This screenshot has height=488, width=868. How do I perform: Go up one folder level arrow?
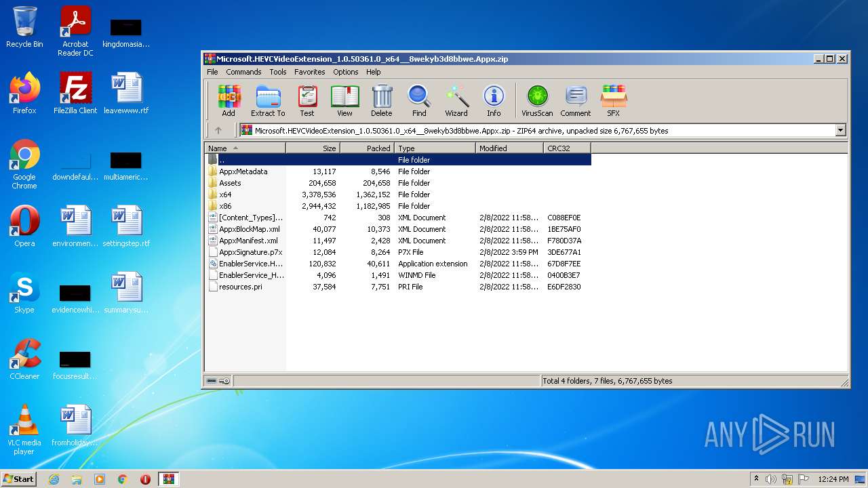218,130
